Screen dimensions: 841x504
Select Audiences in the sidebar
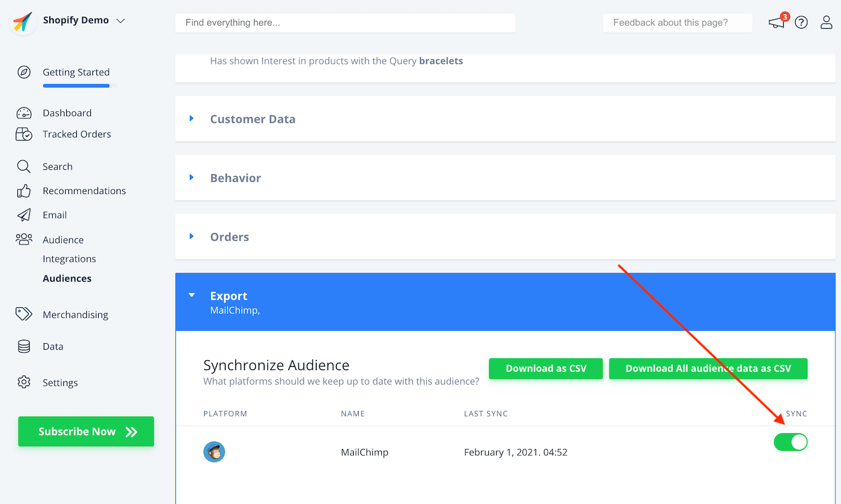click(x=67, y=279)
